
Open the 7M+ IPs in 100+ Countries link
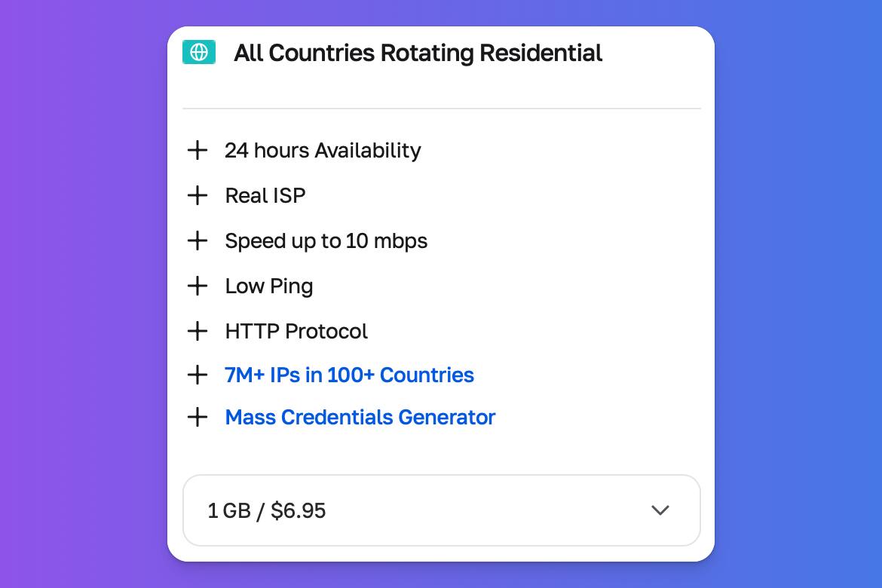[x=349, y=375]
